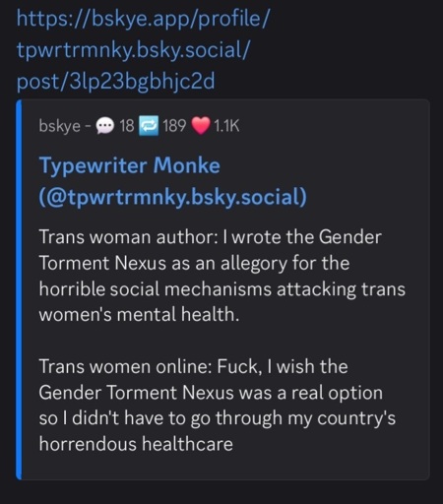Click the red heart likes icon

coord(201,126)
